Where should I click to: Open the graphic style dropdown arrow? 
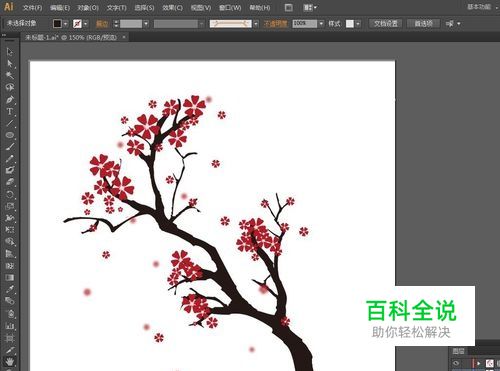point(358,24)
